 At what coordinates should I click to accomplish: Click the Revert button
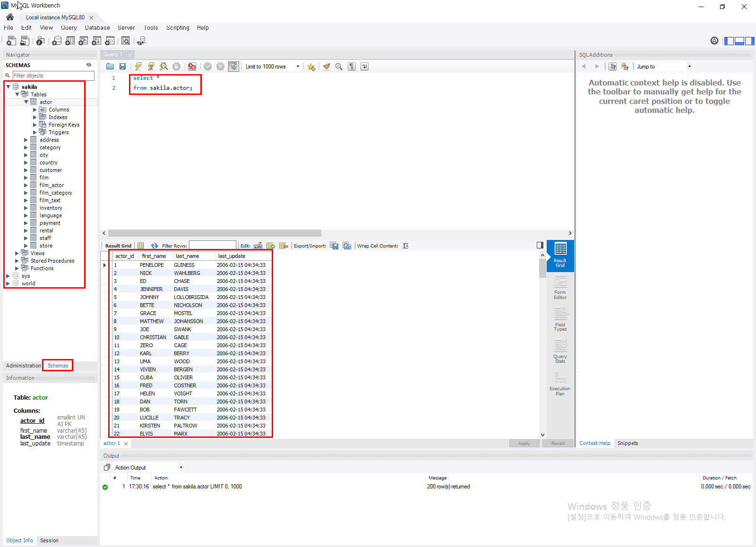(x=558, y=443)
